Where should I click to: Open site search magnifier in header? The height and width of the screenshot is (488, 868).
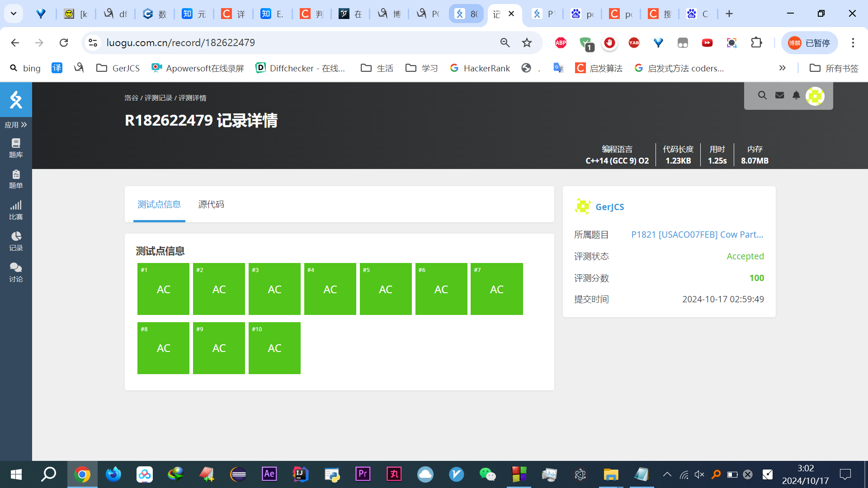click(x=762, y=95)
